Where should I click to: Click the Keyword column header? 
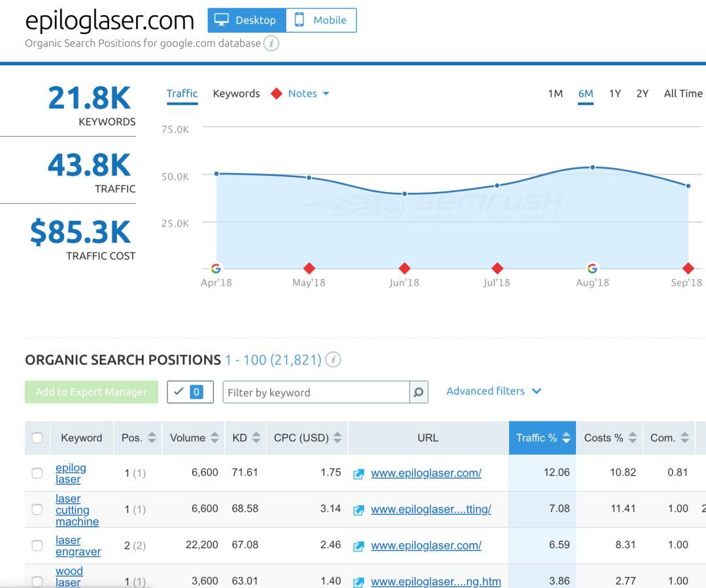pos(82,438)
